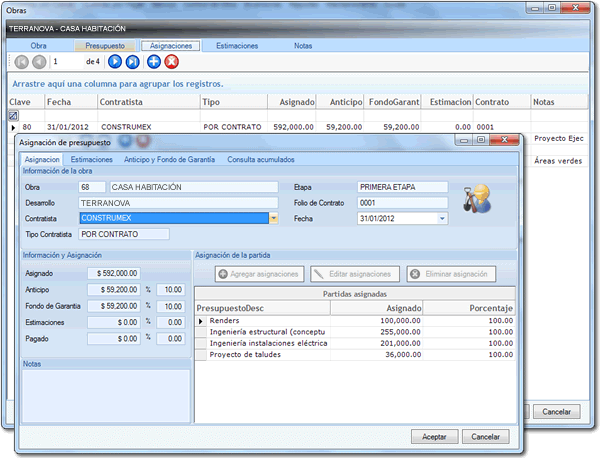Maximize the Asignación de presupuesto dialog

click(x=481, y=140)
